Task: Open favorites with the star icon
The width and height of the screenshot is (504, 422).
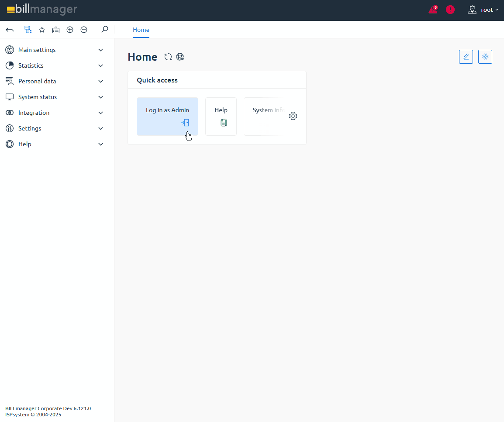Action: point(42,30)
